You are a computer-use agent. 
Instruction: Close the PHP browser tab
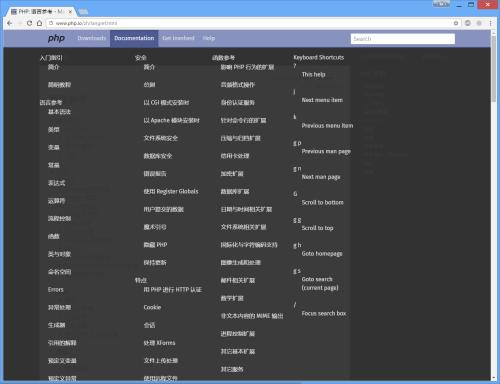tap(70, 12)
